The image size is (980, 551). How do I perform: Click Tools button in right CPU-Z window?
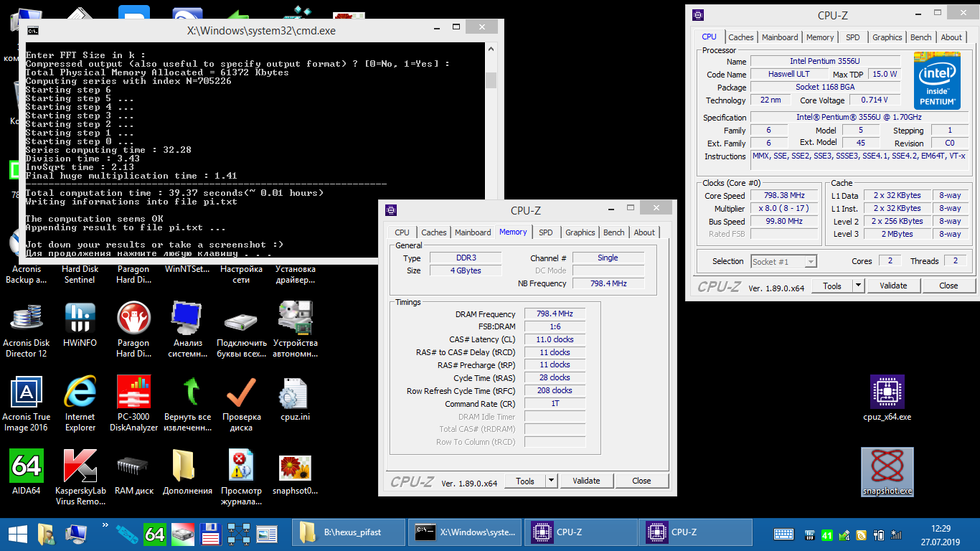pyautogui.click(x=832, y=286)
